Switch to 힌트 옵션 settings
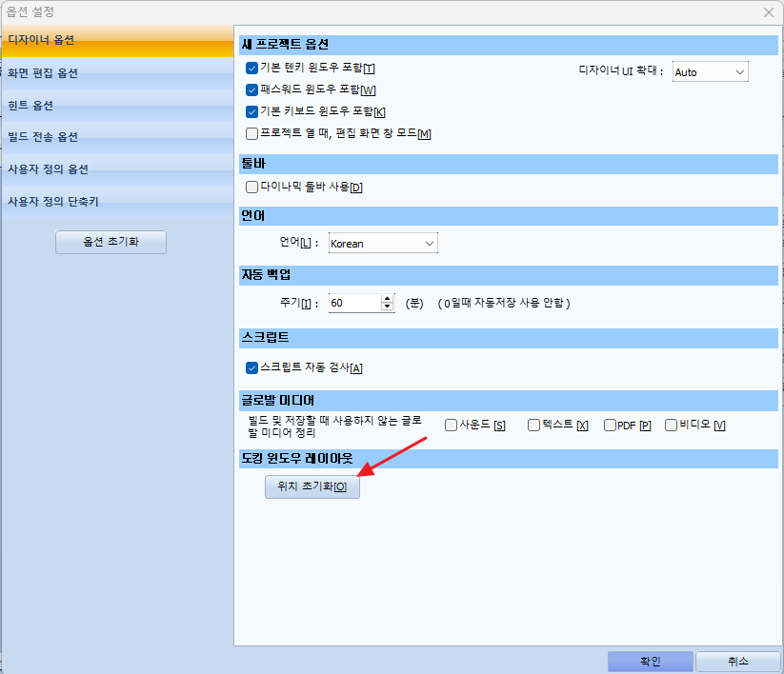 point(116,106)
